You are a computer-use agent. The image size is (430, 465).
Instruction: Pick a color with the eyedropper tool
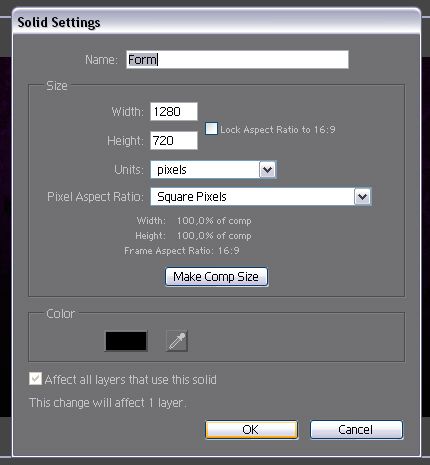(177, 341)
